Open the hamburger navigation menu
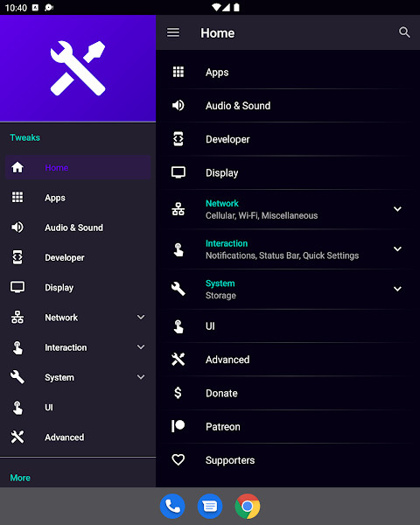 click(x=173, y=33)
